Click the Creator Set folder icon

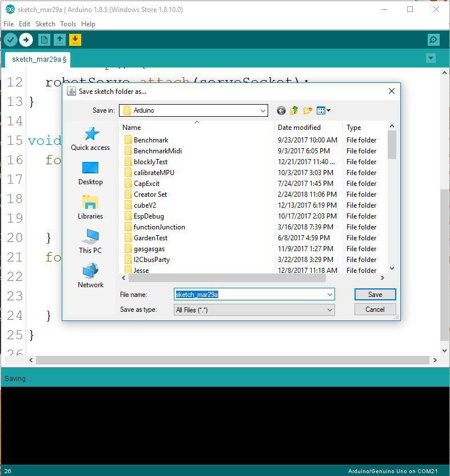[x=128, y=195]
